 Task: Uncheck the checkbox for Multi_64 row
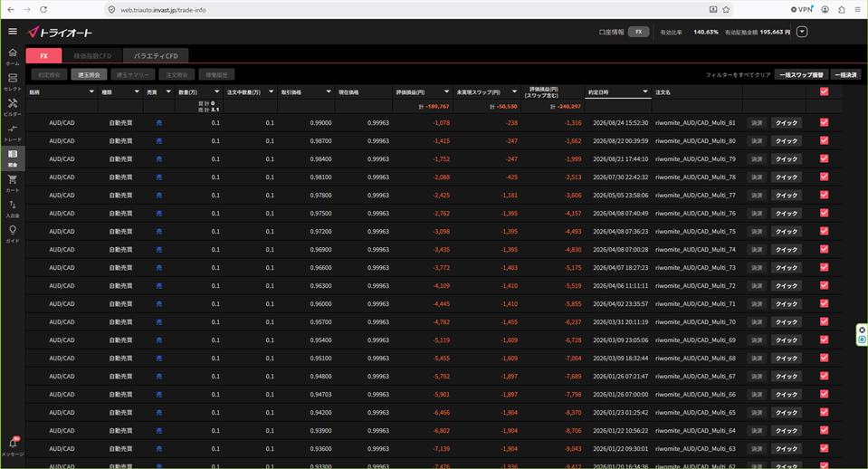point(825,430)
